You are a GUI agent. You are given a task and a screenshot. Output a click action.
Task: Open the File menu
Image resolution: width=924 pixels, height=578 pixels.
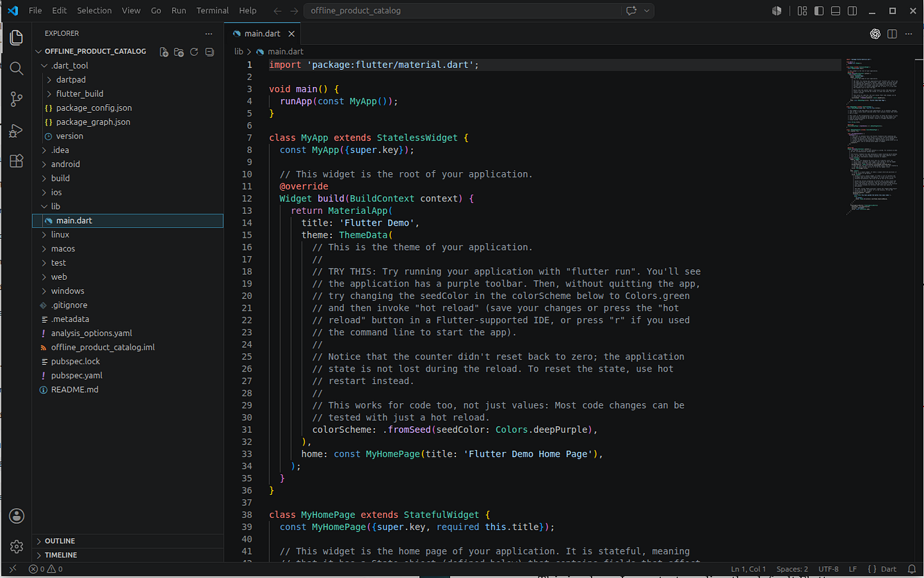pos(36,11)
